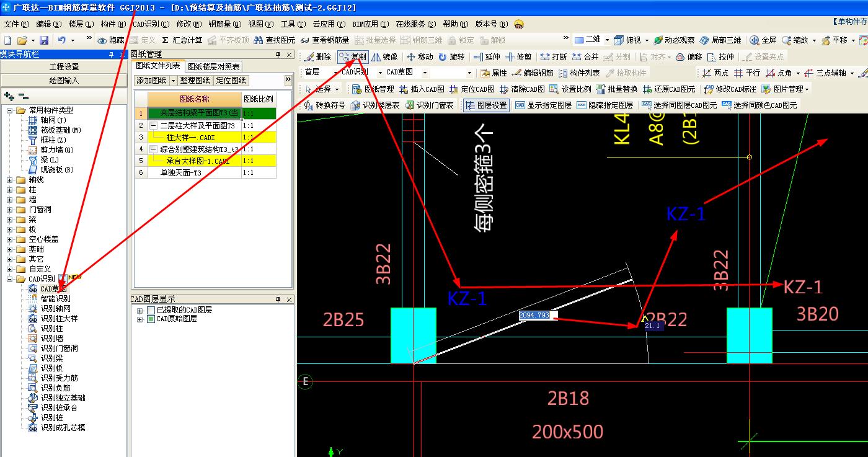Select the 删除 delete tool
868x457 pixels.
tap(318, 56)
